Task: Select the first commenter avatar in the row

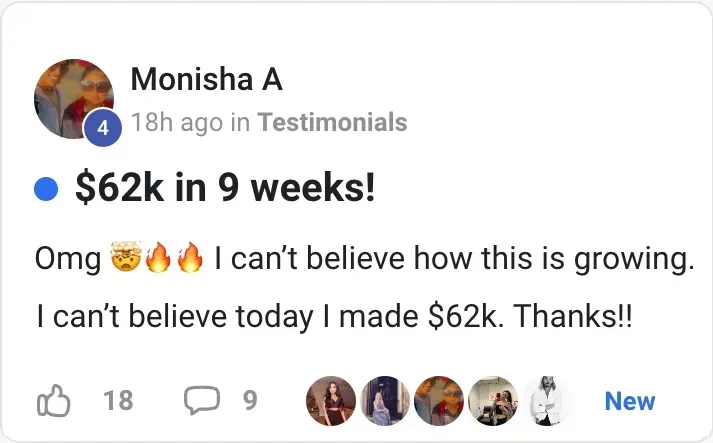Action: (x=331, y=401)
